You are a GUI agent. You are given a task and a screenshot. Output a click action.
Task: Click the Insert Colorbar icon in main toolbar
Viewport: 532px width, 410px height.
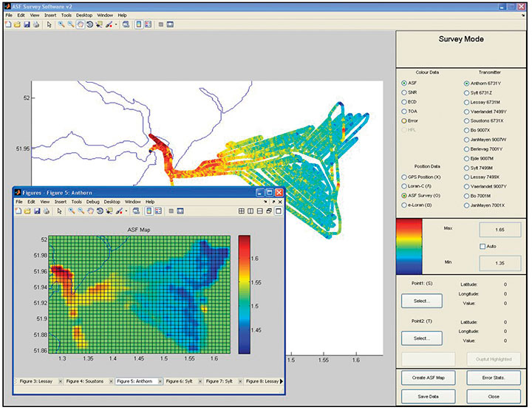coord(140,24)
